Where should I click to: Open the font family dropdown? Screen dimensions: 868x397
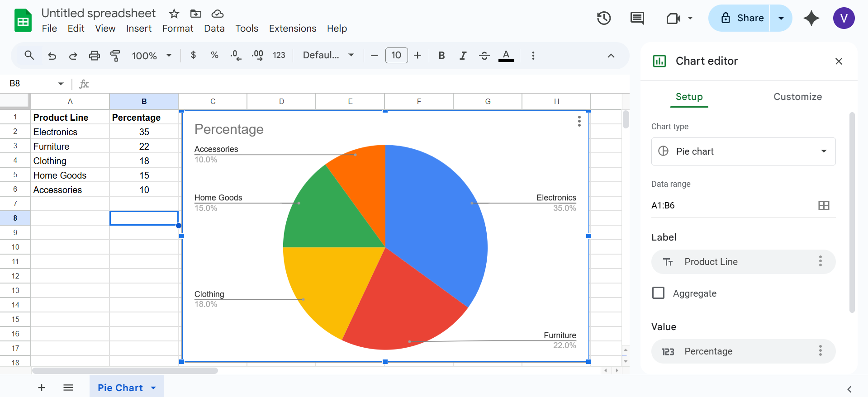click(328, 55)
